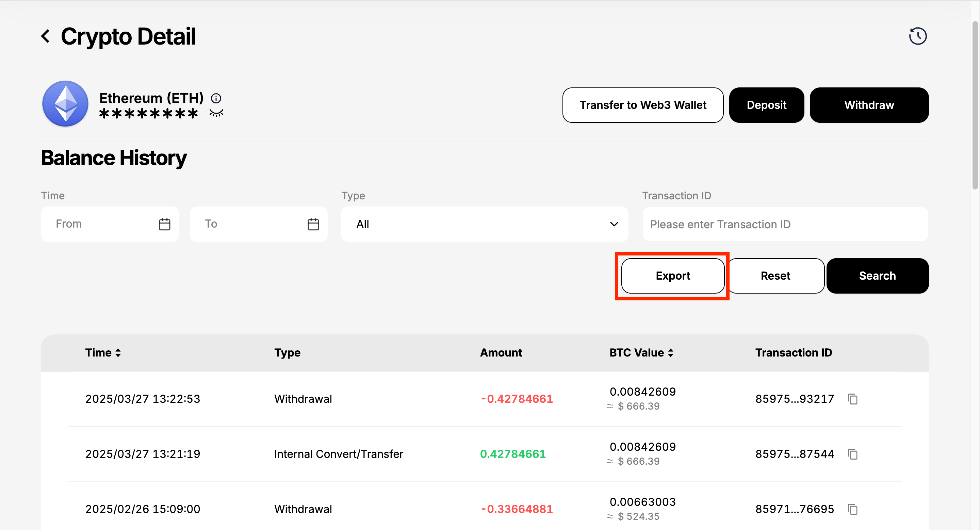Click the Amount column header
This screenshot has height=530, width=980.
tap(501, 353)
